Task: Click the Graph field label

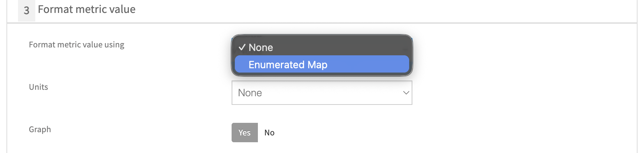Action: click(x=40, y=129)
